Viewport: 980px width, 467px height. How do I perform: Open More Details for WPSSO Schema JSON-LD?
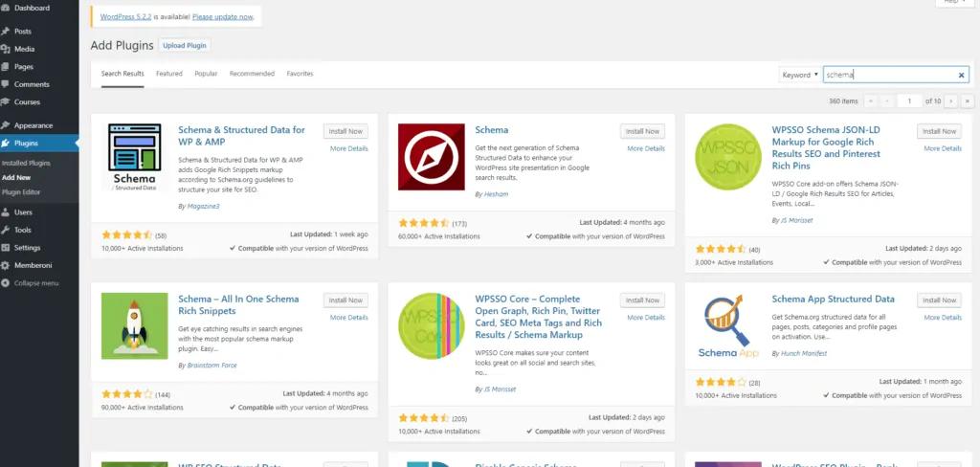click(943, 148)
